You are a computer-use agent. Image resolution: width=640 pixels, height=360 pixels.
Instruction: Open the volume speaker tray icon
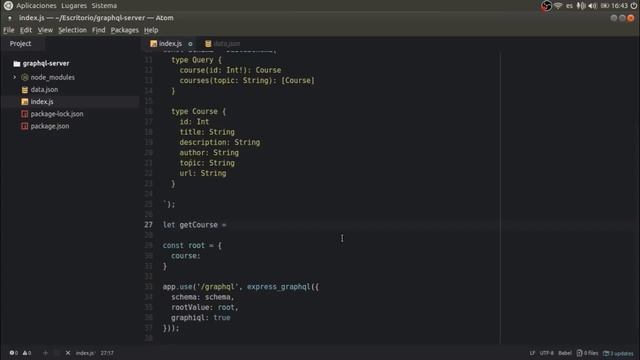click(593, 6)
